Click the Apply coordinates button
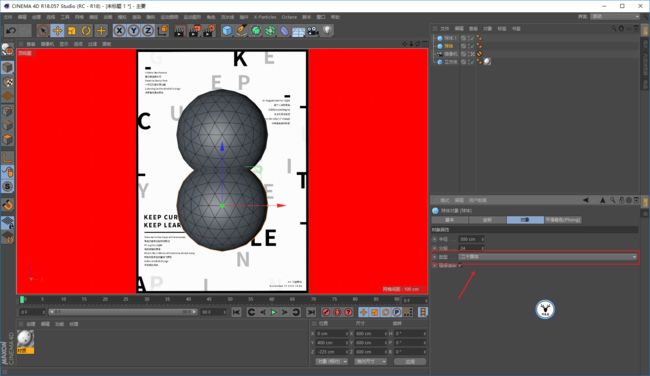This screenshot has width=650, height=376. tap(410, 361)
